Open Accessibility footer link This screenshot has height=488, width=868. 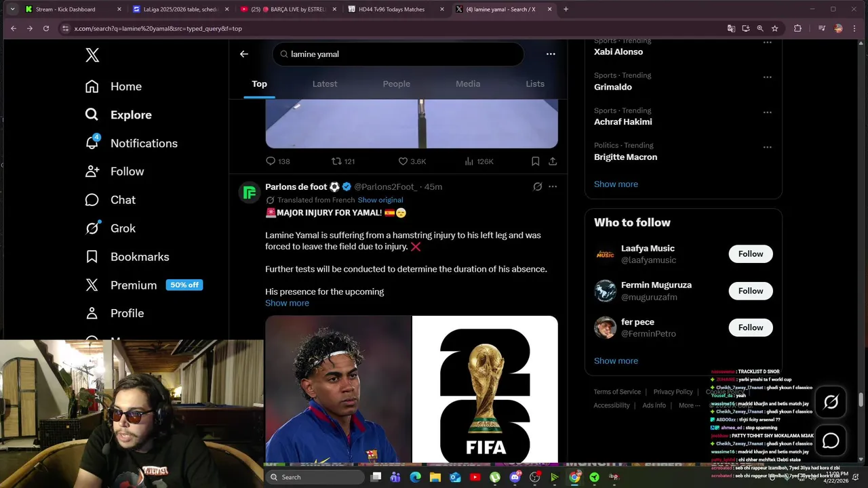click(612, 405)
